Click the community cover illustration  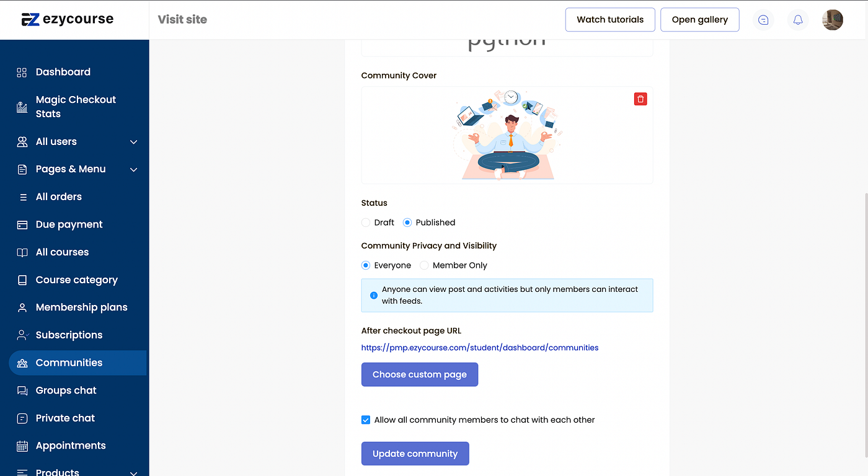click(x=507, y=135)
